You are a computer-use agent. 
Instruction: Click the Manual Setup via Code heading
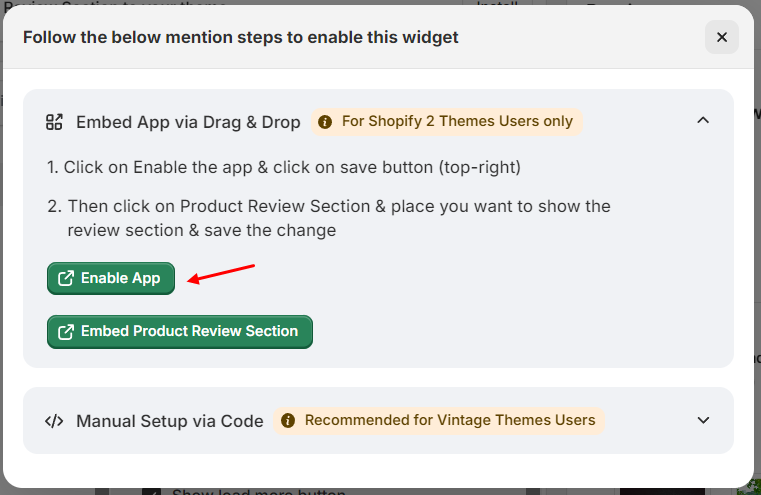click(170, 420)
